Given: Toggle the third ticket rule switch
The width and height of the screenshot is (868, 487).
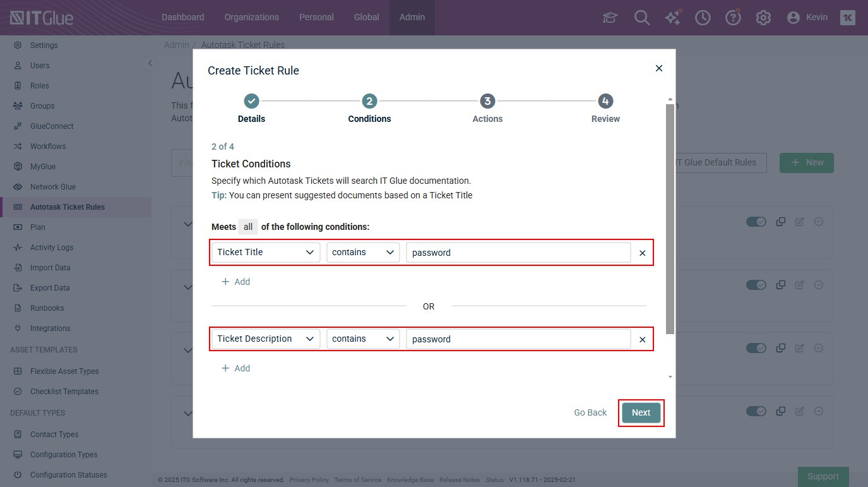Looking at the screenshot, I should point(756,348).
